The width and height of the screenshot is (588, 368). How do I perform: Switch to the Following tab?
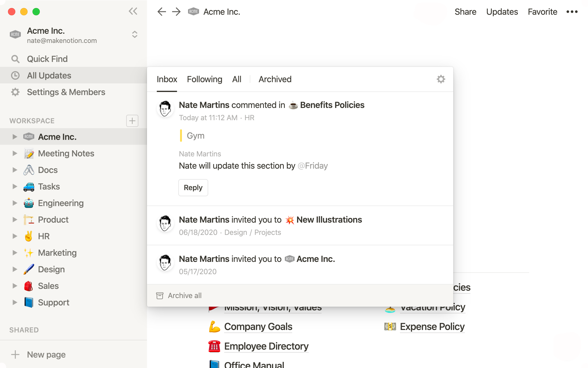pyautogui.click(x=204, y=79)
